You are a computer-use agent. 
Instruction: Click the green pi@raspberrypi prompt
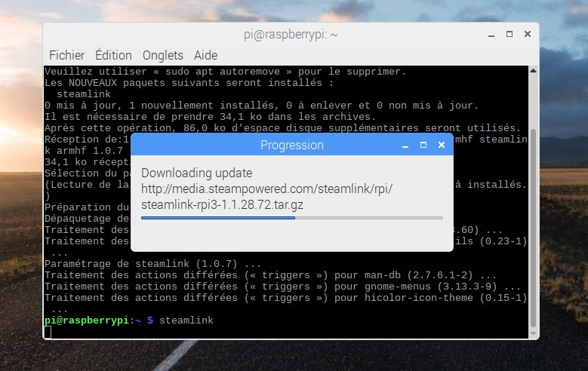pos(87,320)
